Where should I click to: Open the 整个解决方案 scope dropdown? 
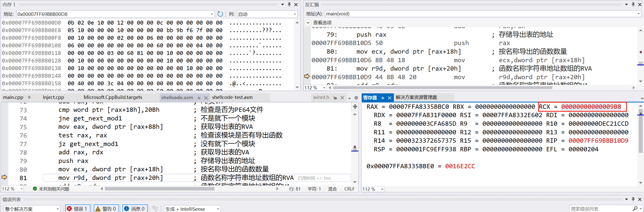point(32,209)
